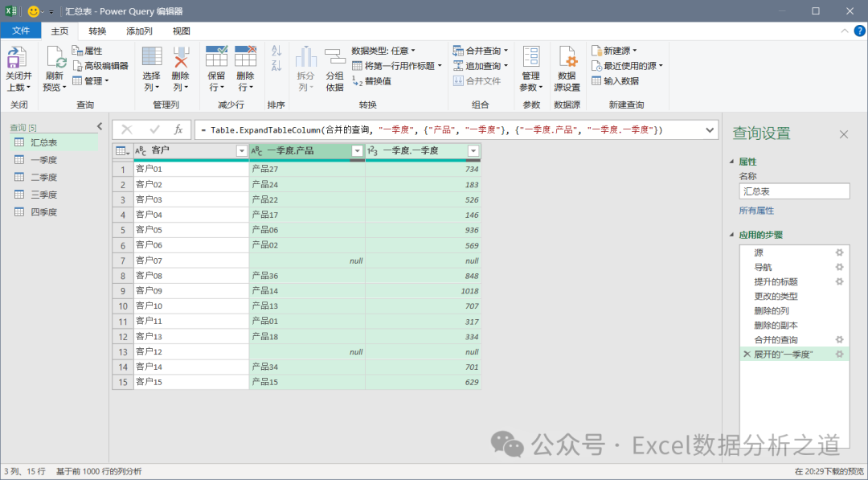Click 输入数据 in the ribbon
Screen dimensions: 868x480
615,81
